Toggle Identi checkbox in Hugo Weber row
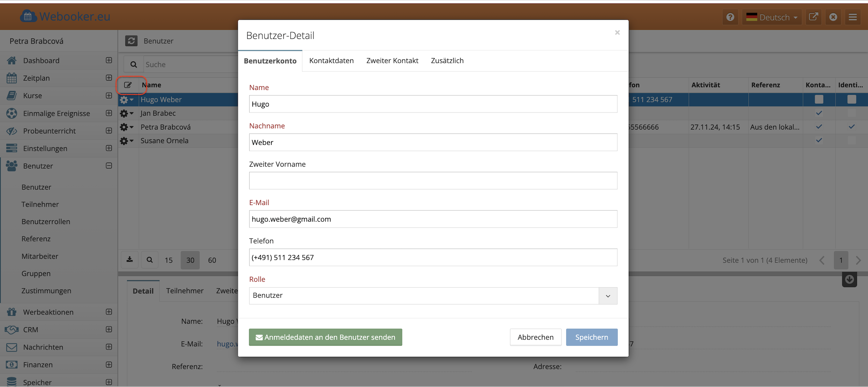Viewport: 868px width, 387px height. click(x=851, y=99)
